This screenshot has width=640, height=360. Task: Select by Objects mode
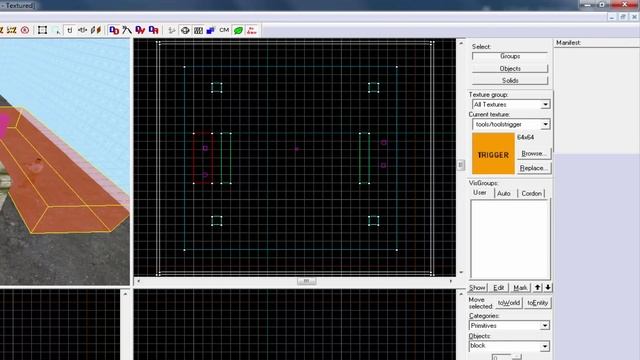[x=510, y=69]
